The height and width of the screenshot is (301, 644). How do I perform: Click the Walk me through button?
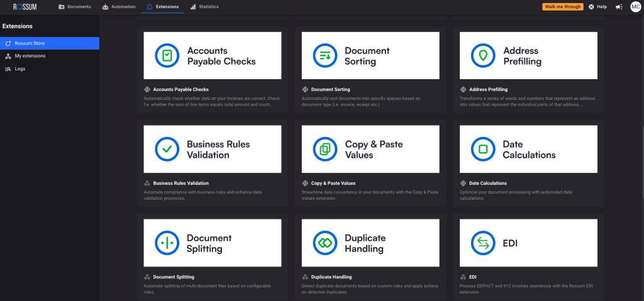click(563, 6)
